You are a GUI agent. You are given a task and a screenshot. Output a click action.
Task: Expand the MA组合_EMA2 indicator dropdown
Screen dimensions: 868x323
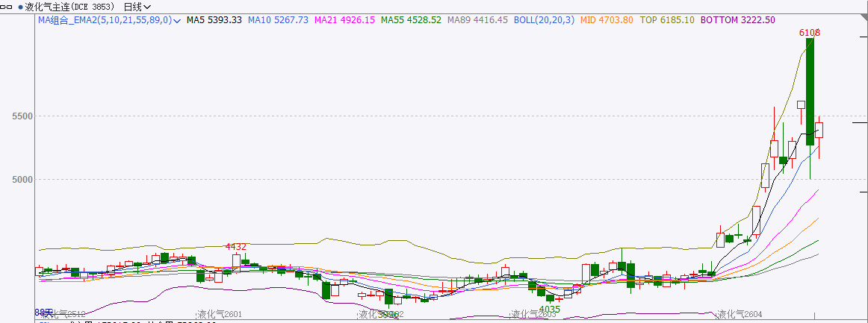176,20
